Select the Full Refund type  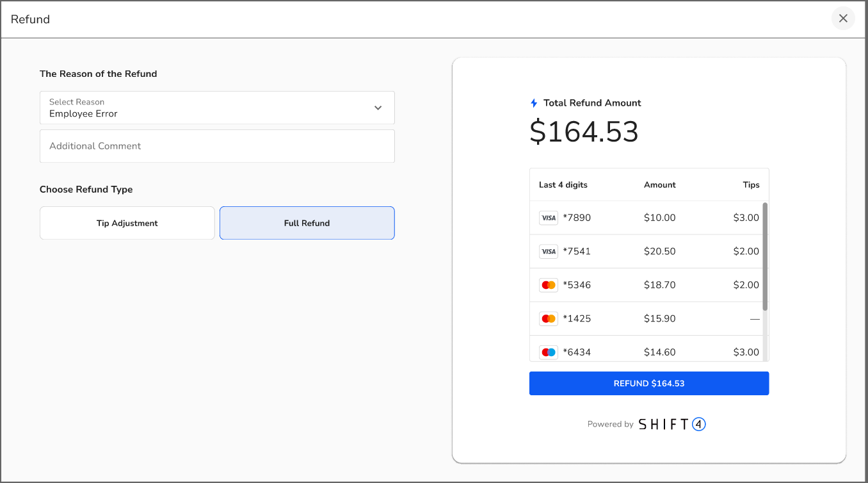click(x=307, y=223)
